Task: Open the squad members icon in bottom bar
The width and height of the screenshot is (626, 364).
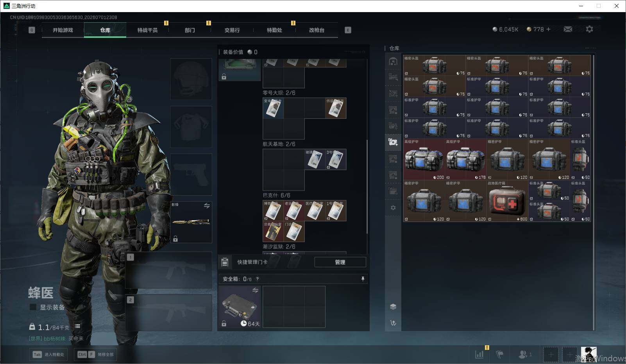Action: (525, 354)
